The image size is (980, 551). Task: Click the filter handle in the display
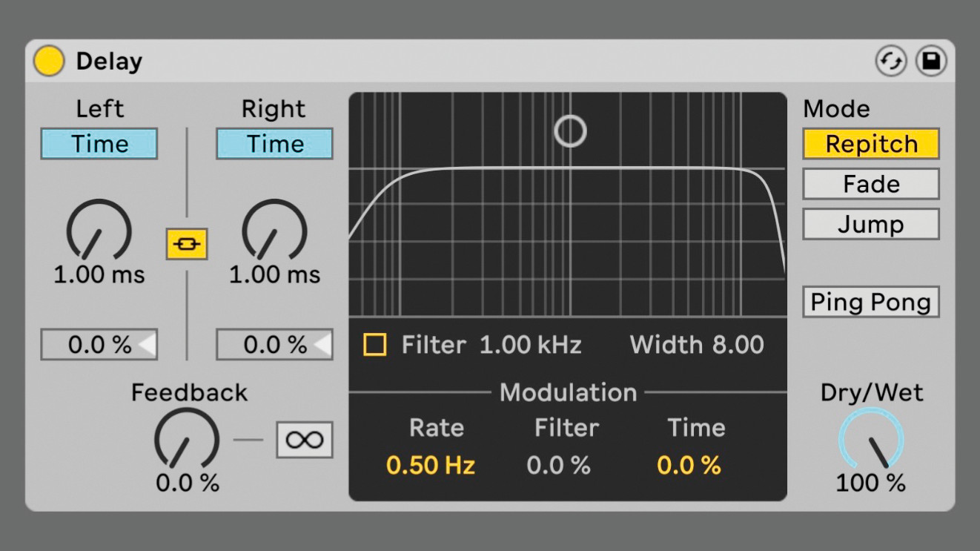click(x=569, y=131)
